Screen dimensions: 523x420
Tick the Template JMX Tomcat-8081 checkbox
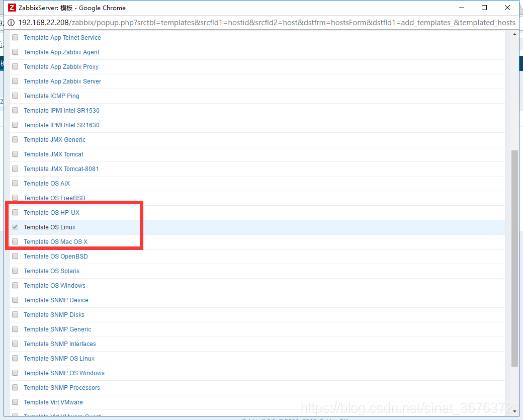pos(15,169)
